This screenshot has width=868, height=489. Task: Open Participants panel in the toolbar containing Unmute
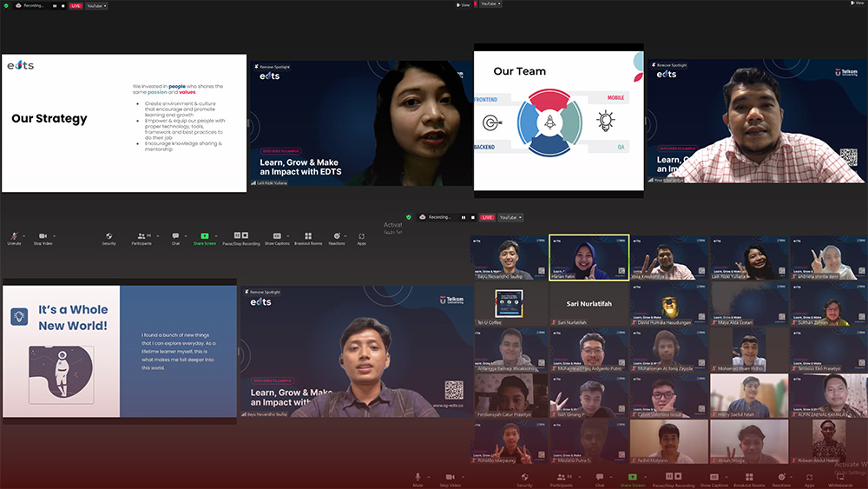(140, 235)
